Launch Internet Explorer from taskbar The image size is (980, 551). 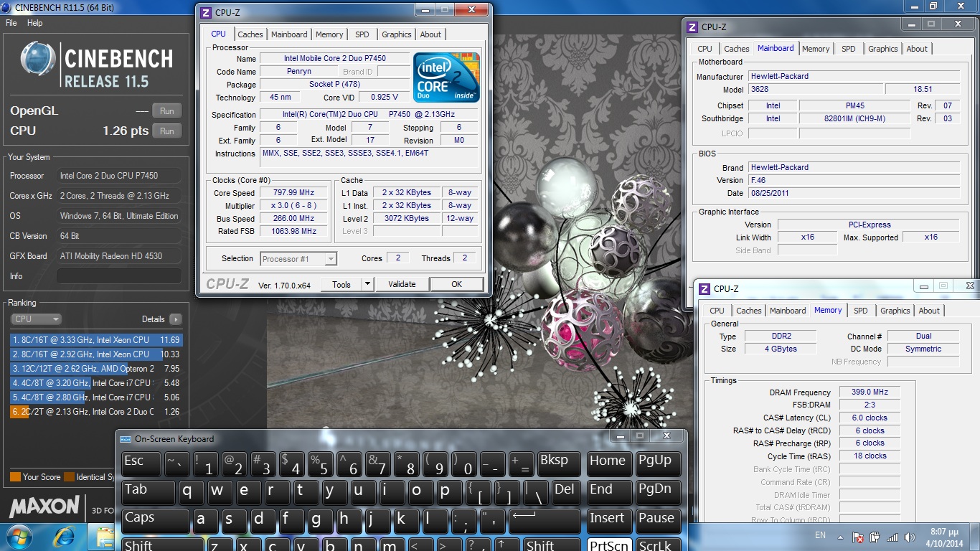click(62, 536)
